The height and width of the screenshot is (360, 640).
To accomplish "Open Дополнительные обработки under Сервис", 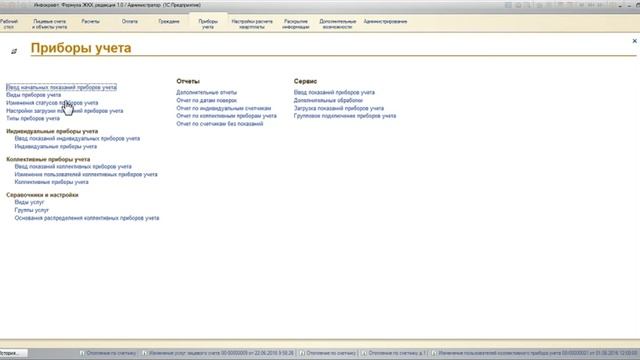I will (x=328, y=100).
